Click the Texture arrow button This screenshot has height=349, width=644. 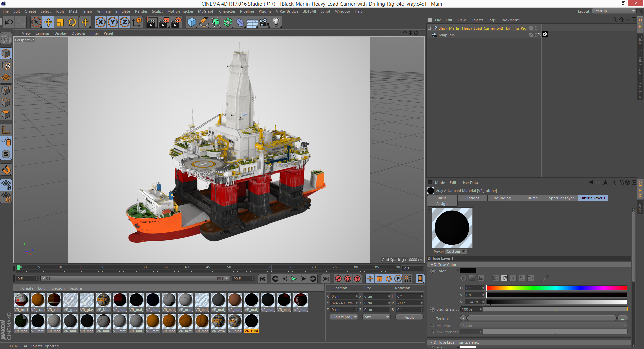(463, 318)
